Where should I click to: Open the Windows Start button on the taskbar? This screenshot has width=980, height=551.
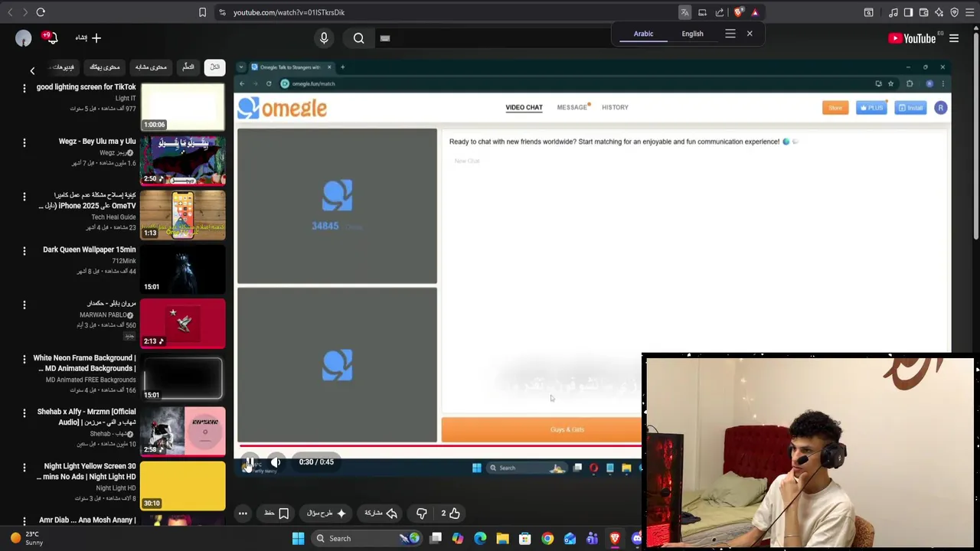[298, 539]
